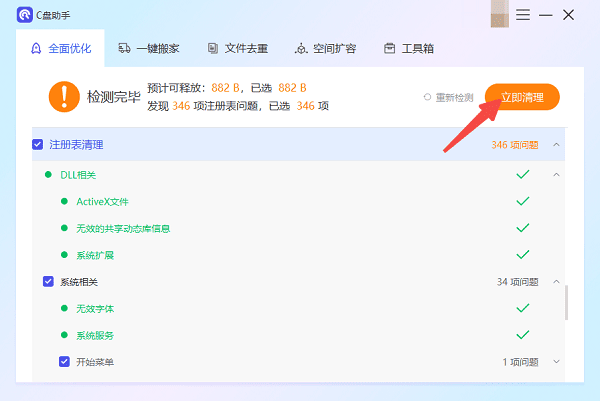Click the green bullet beside DLL相关
The width and height of the screenshot is (600, 401).
pos(48,174)
